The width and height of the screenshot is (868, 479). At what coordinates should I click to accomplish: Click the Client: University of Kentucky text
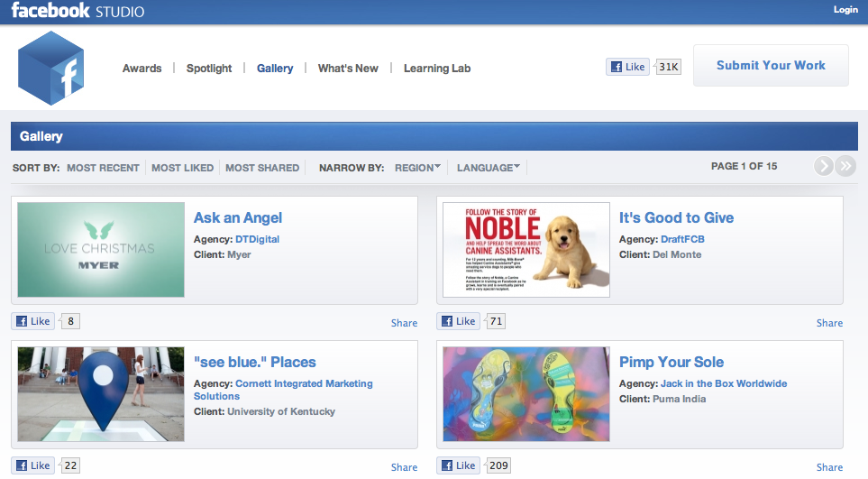point(264,411)
